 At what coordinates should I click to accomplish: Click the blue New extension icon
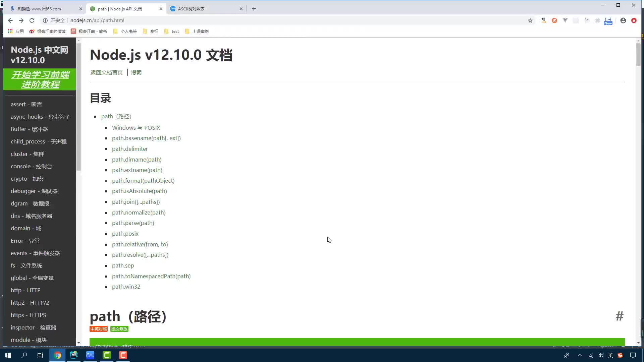[x=608, y=21]
